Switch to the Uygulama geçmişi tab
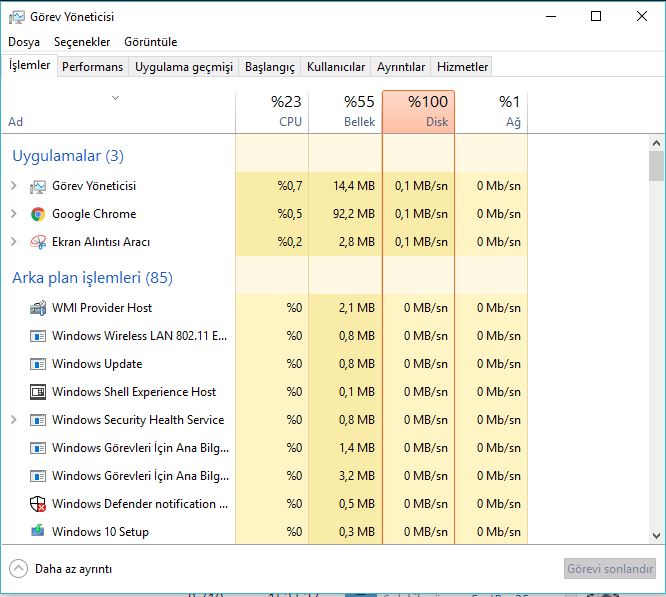 click(184, 67)
